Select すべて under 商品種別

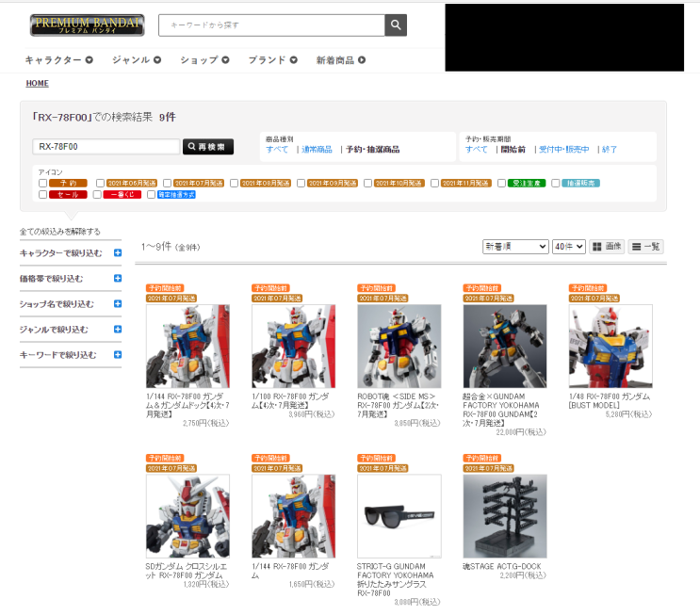pos(277,150)
